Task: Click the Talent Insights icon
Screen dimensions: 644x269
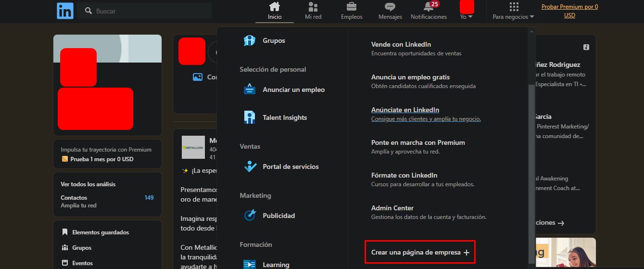Action: tap(250, 117)
